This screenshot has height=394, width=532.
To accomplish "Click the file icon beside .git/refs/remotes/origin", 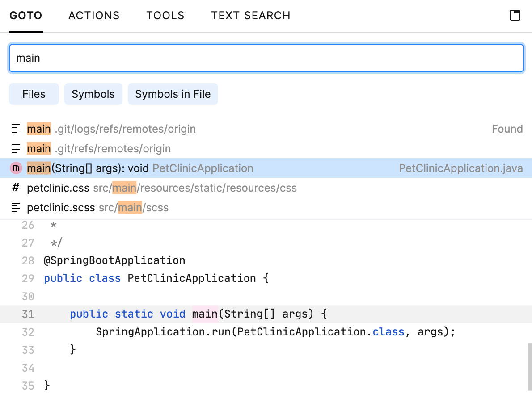I will 16,148.
